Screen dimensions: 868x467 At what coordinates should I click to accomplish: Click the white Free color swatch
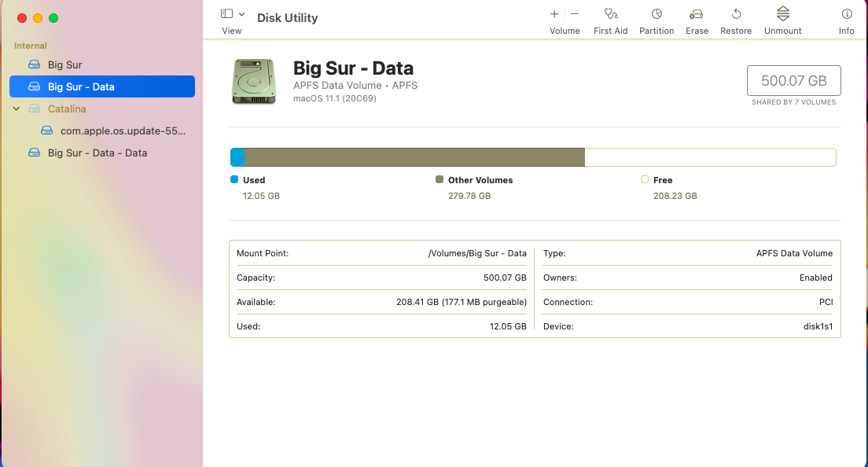pyautogui.click(x=645, y=179)
